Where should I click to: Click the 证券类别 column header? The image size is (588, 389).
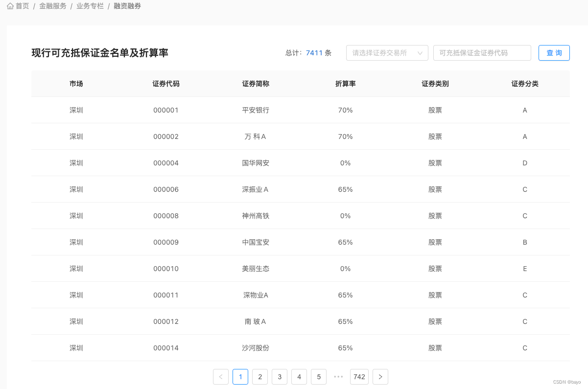435,84
